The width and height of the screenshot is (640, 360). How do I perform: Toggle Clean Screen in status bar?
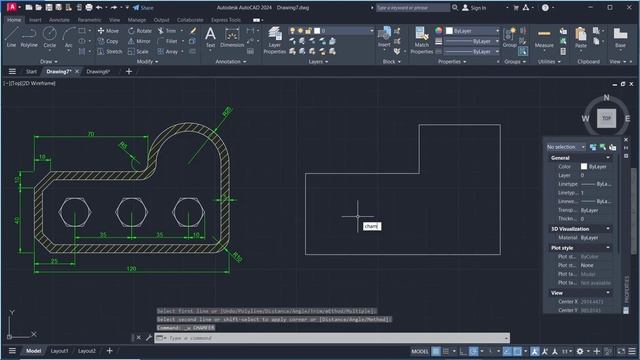pos(621,351)
